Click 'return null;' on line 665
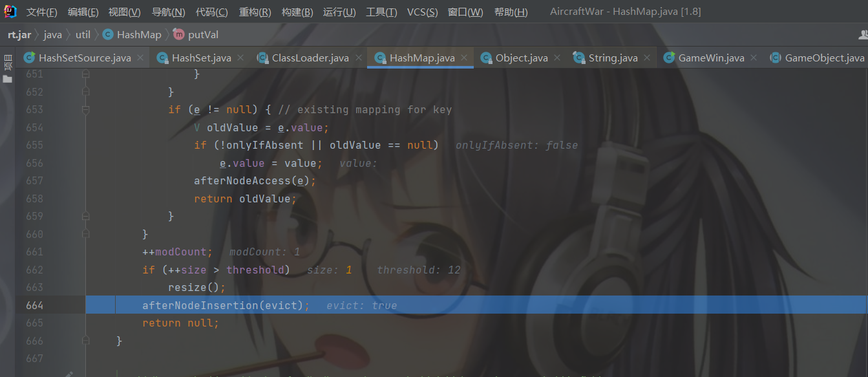The height and width of the screenshot is (377, 868). pos(181,323)
